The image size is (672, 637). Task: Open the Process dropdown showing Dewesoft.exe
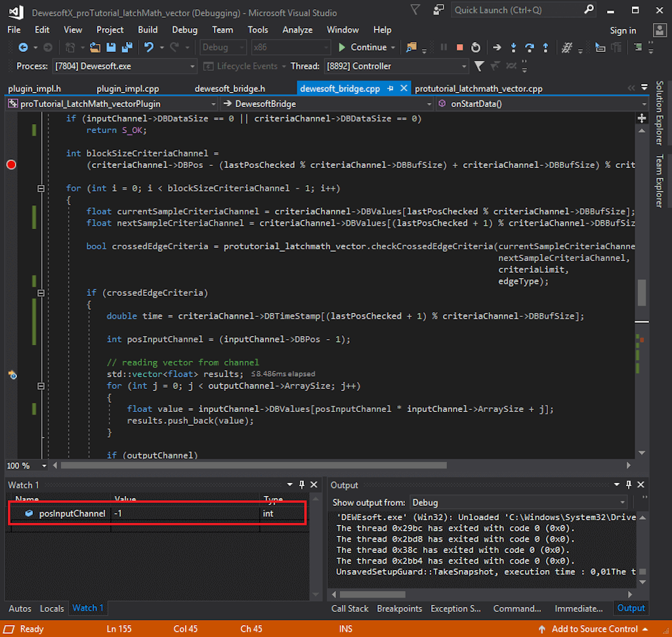point(124,66)
